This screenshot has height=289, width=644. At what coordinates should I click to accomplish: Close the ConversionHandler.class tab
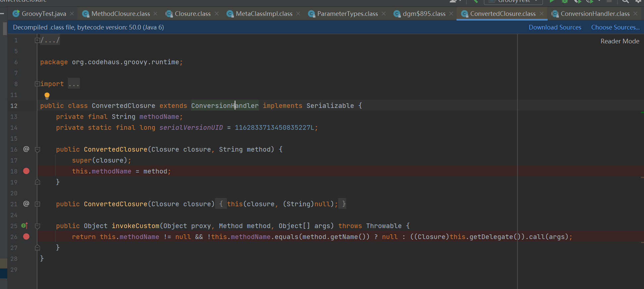click(635, 14)
